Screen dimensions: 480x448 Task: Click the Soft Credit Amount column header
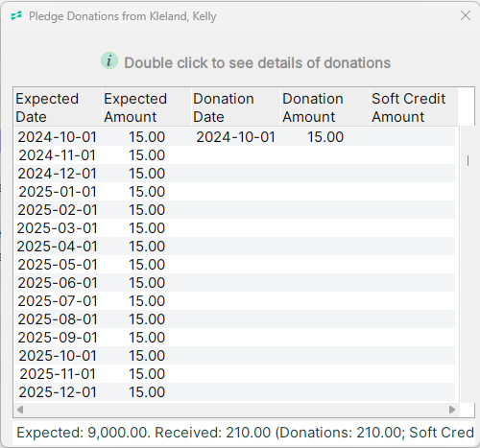(x=414, y=107)
